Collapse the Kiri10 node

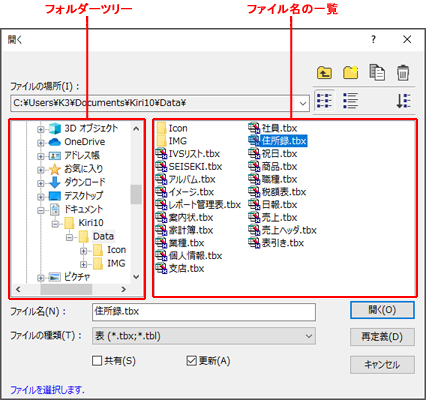coord(55,224)
